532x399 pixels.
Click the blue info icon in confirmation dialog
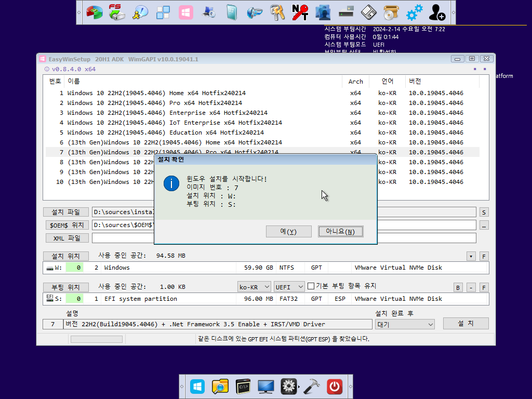[x=171, y=183]
